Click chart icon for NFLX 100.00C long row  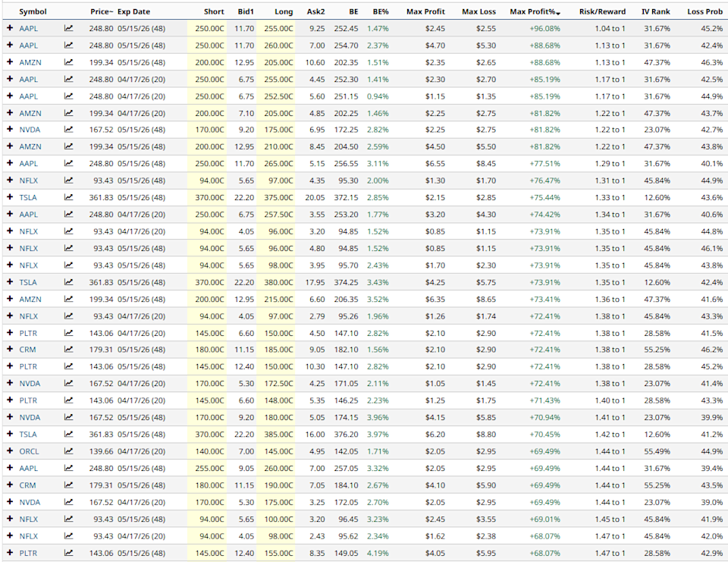[69, 519]
